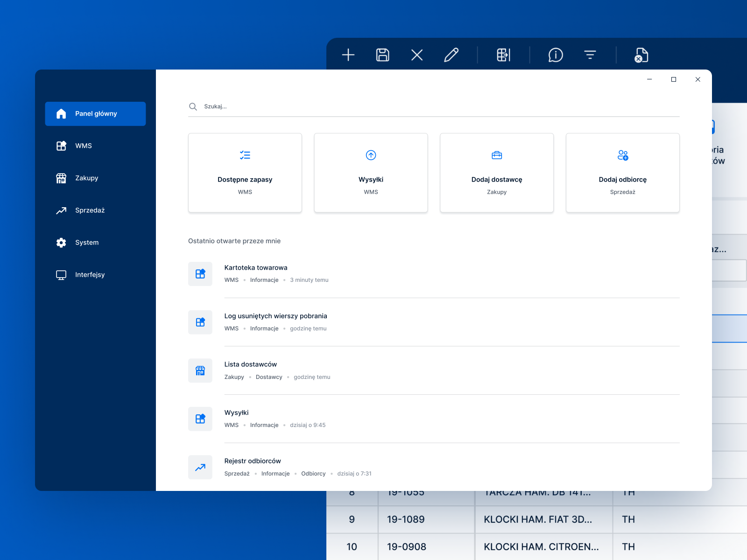Return to Panel główny
Image resolution: width=747 pixels, height=560 pixels.
[x=95, y=113]
